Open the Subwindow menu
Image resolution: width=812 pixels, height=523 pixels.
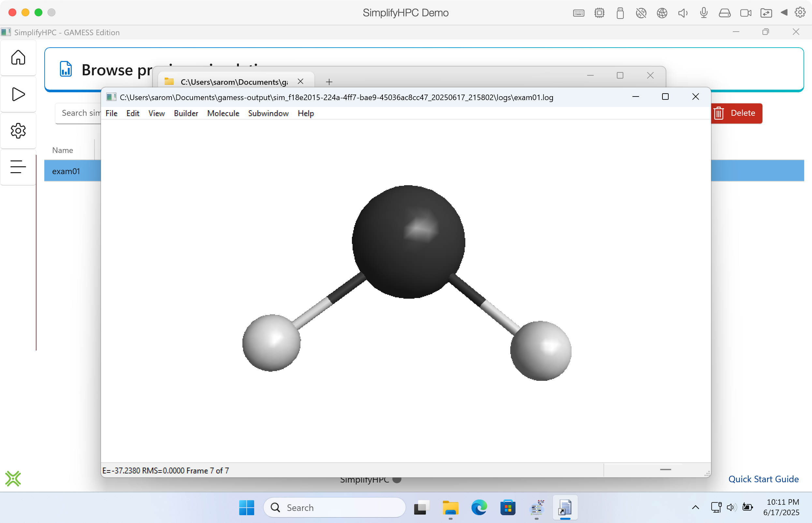(268, 113)
